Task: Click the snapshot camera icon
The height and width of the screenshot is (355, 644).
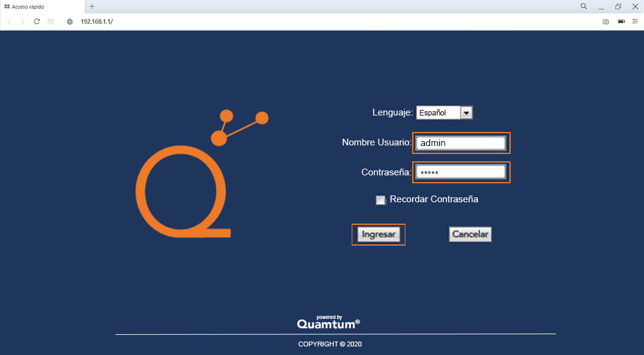Action: click(605, 21)
